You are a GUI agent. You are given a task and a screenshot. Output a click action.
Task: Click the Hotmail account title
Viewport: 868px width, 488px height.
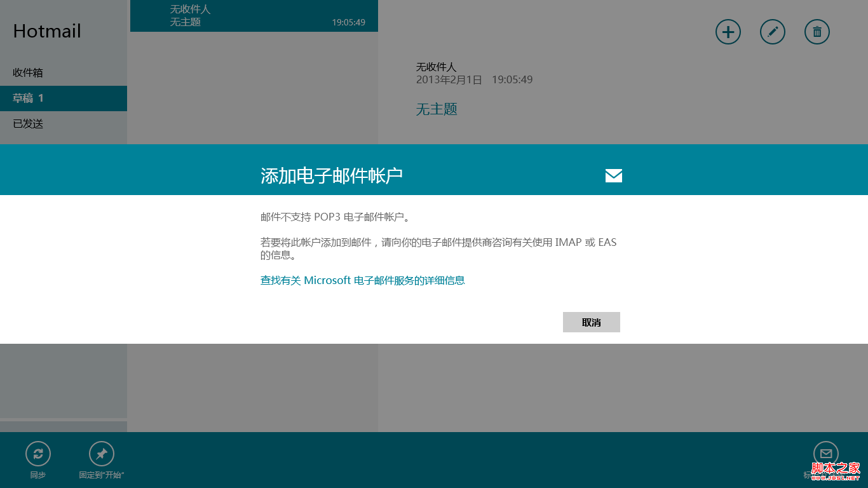(x=47, y=31)
